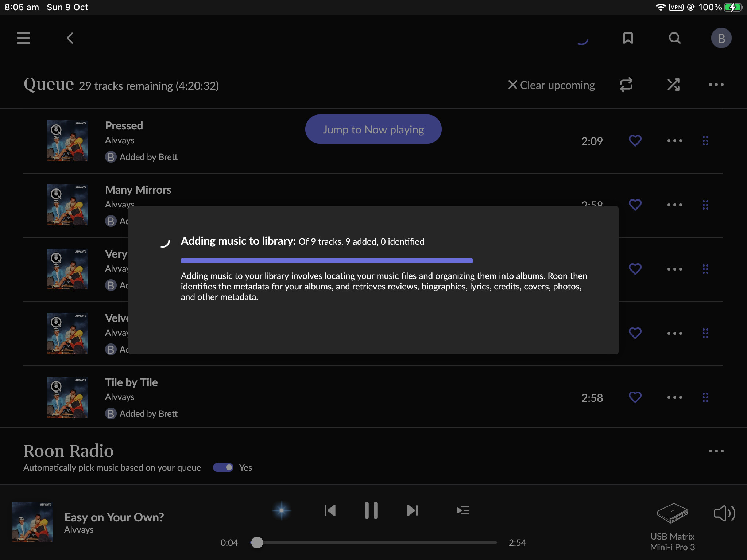Screen dimensions: 747x560
Task: Click Jump to Now playing button
Action: [x=373, y=129]
